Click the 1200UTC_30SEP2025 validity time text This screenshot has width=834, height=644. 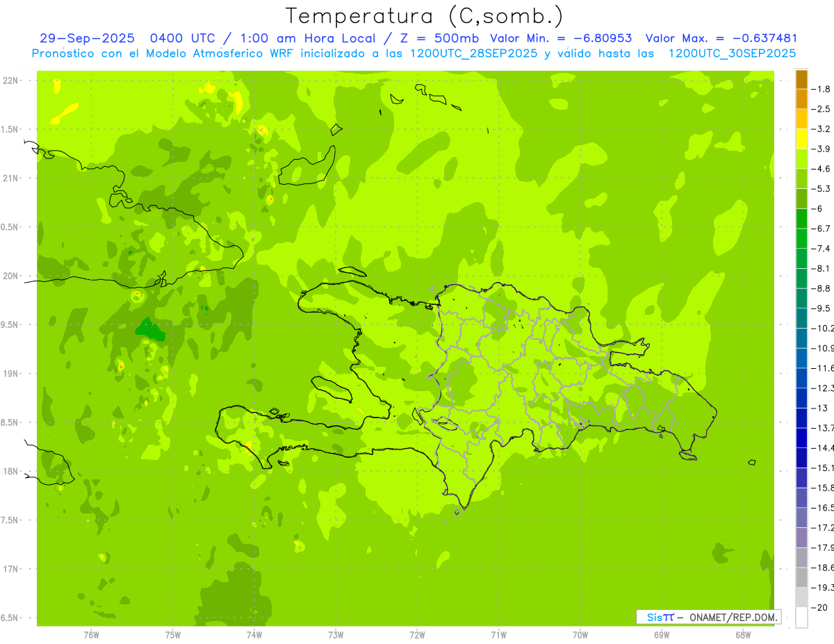pos(732,53)
